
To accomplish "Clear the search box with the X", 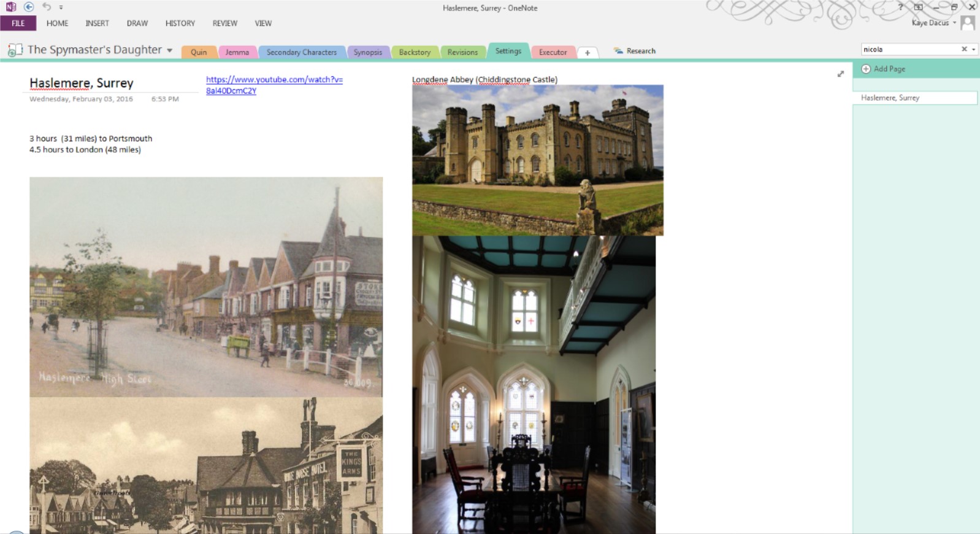I will coord(964,49).
